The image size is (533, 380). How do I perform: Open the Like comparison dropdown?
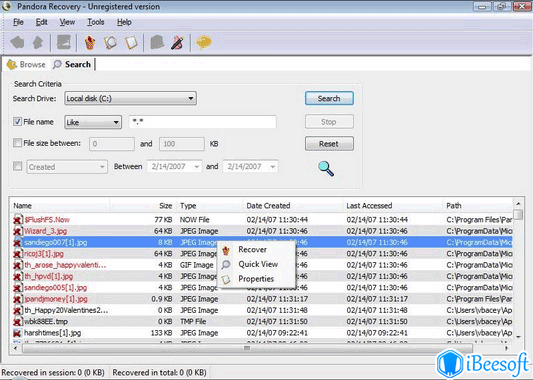click(93, 122)
